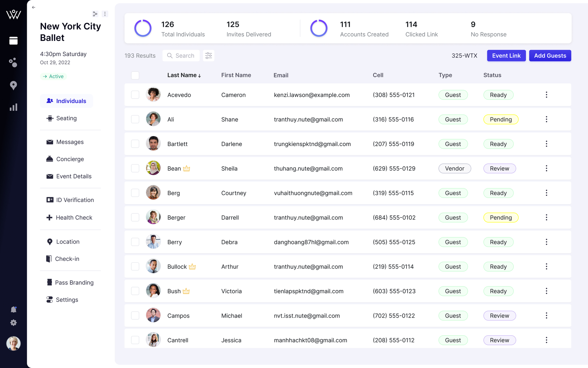Click the Active status badge
The width and height of the screenshot is (588, 368).
coord(53,76)
